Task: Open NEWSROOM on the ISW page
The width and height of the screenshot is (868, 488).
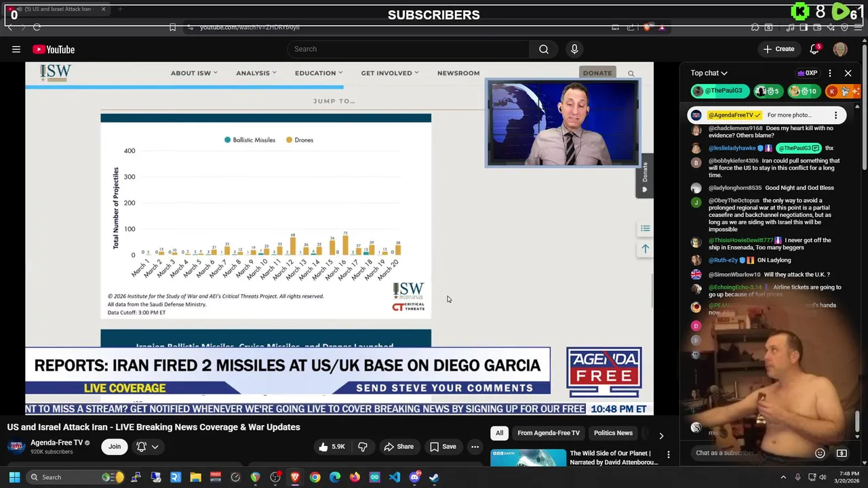Action: click(458, 73)
